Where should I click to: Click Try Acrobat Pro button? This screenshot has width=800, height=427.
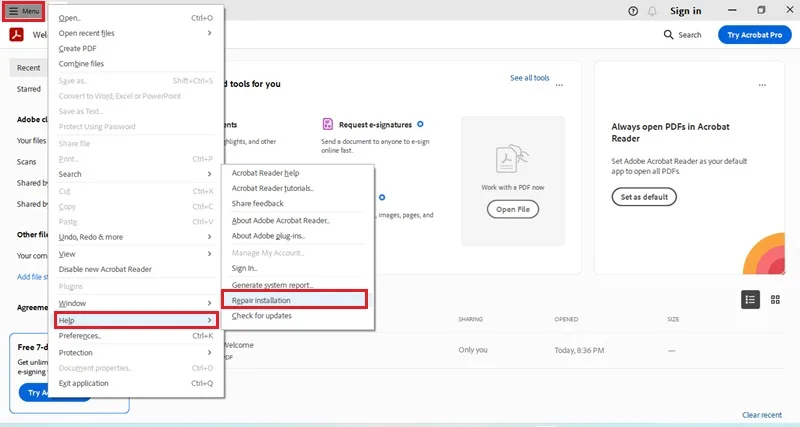click(x=755, y=35)
